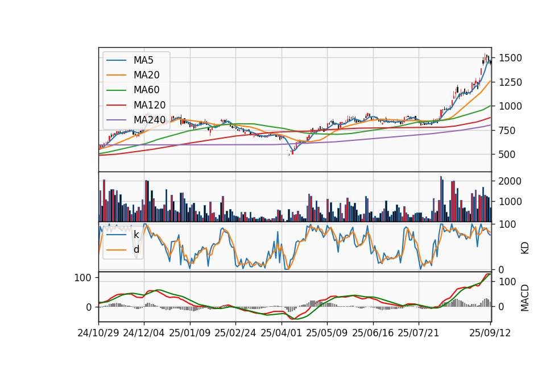Click the 25/04/01 date label
546x392 pixels.
click(x=282, y=333)
